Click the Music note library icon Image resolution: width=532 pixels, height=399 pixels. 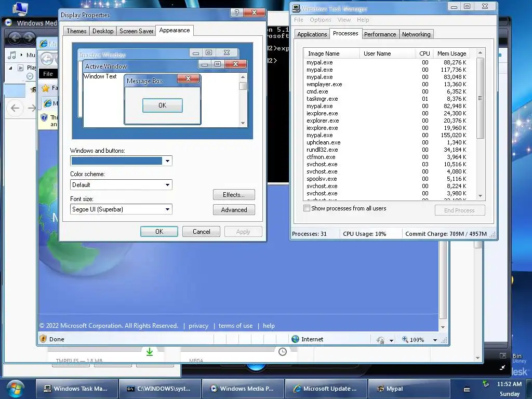pyautogui.click(x=12, y=55)
